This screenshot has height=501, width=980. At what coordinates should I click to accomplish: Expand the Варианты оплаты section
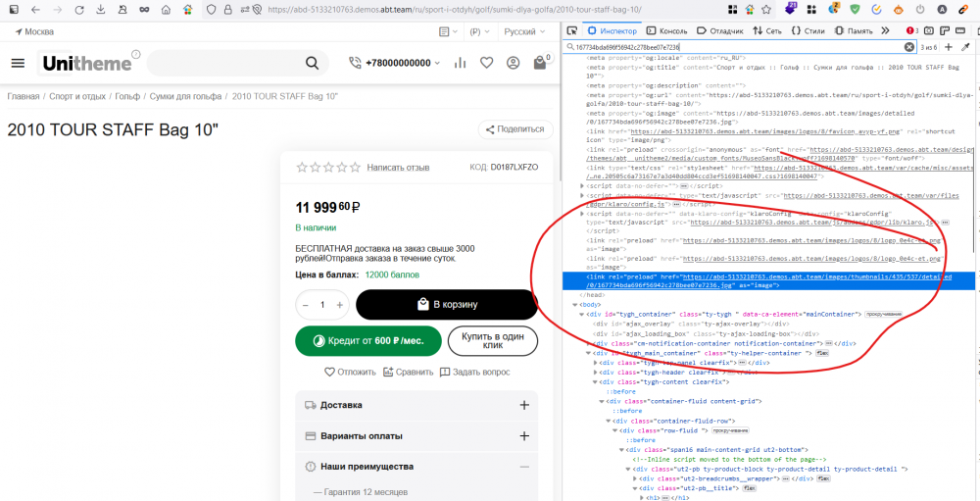pyautogui.click(x=524, y=436)
